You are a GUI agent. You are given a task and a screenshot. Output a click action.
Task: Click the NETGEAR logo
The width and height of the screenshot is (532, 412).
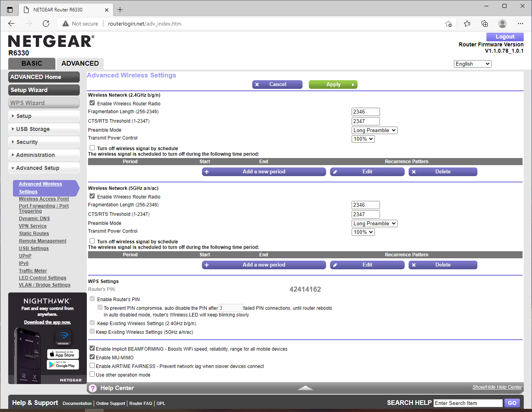click(x=51, y=41)
